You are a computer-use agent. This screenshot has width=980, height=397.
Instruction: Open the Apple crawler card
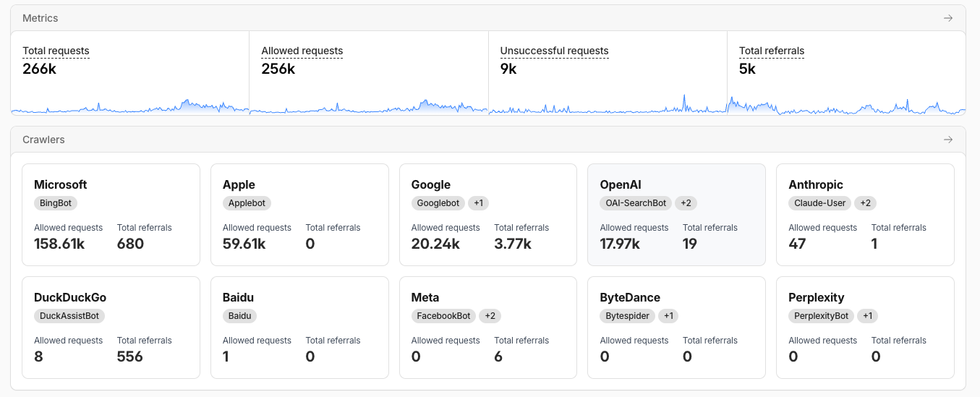(x=299, y=215)
